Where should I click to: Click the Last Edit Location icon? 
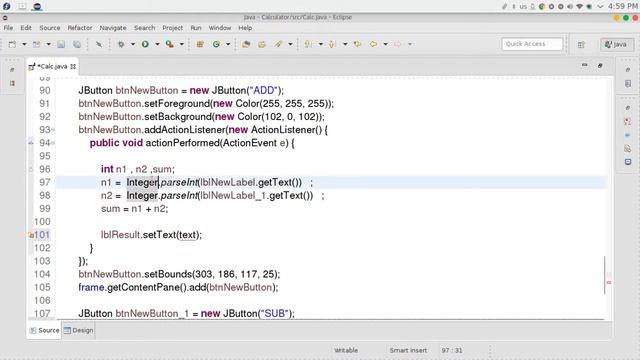coord(358,44)
